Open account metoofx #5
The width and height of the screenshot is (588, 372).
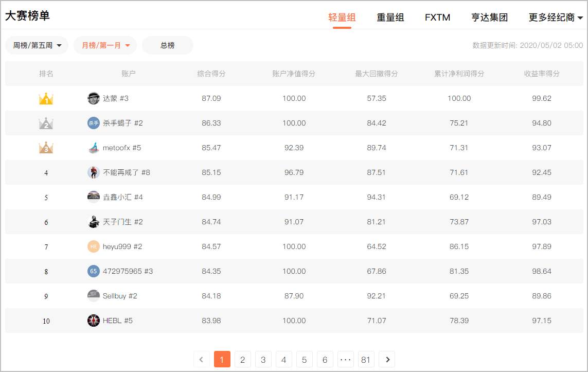pos(122,148)
